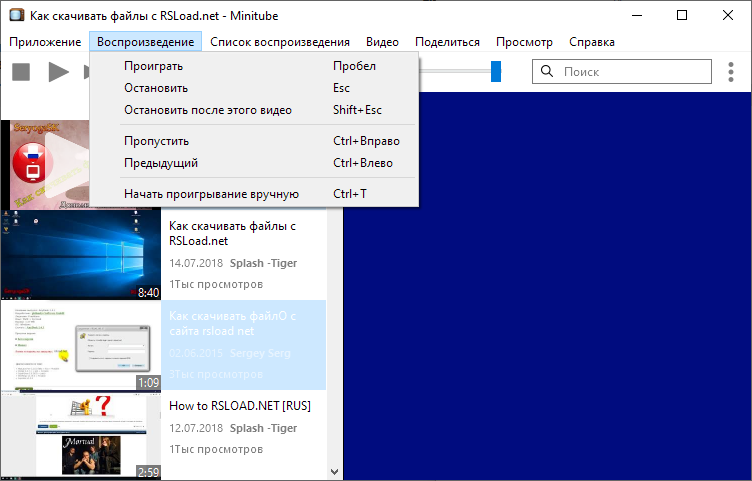Image resolution: width=752 pixels, height=481 pixels.
Task: Open the thumbnail with 8:40 duration
Action: pyautogui.click(x=81, y=255)
